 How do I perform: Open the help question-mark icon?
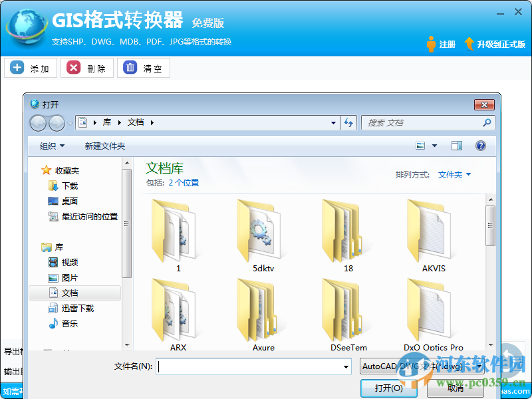[x=480, y=145]
